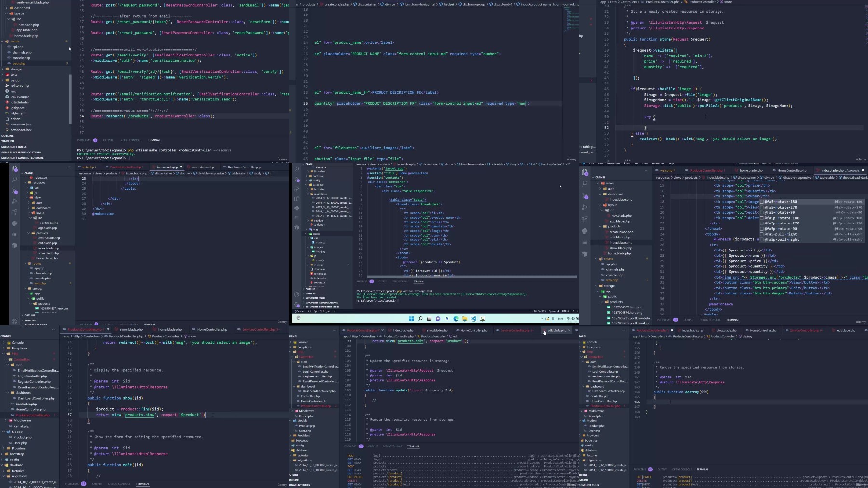Expand OUTLINE section in the web.php routes window
868x488 pixels.
[8, 136]
